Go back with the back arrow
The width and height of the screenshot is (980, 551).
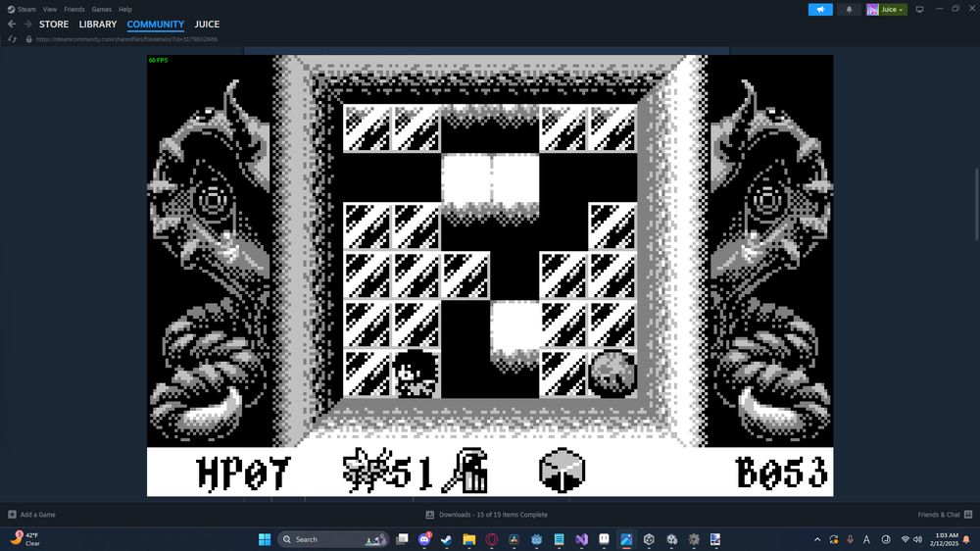[x=12, y=24]
